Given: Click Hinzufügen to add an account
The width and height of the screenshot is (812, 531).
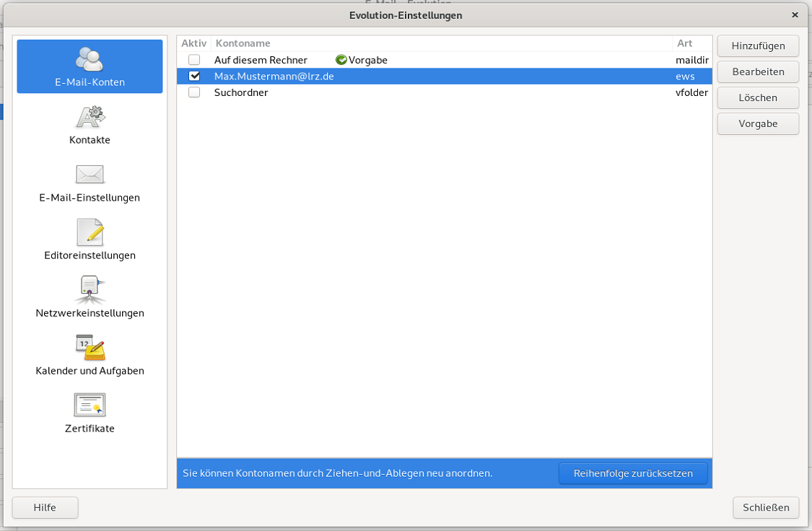Looking at the screenshot, I should (x=758, y=45).
